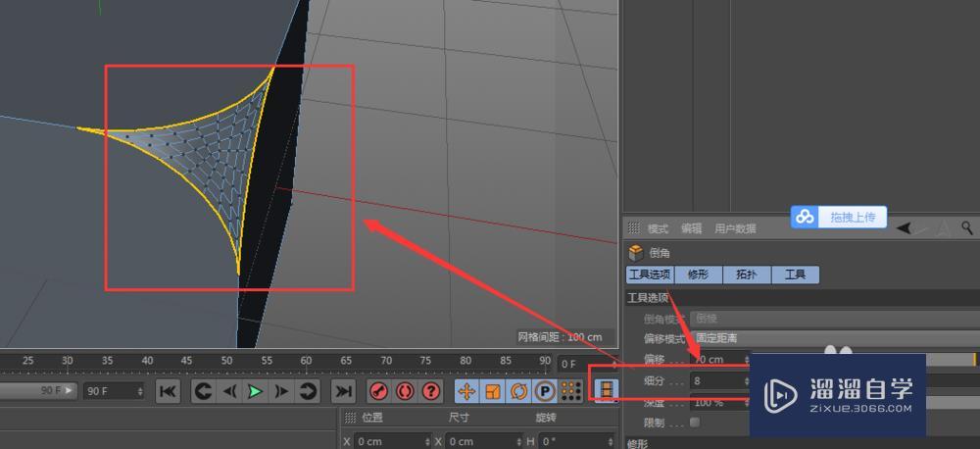Click the 工具选项 section header
Image resolution: width=980 pixels, height=449 pixels.
(x=648, y=298)
